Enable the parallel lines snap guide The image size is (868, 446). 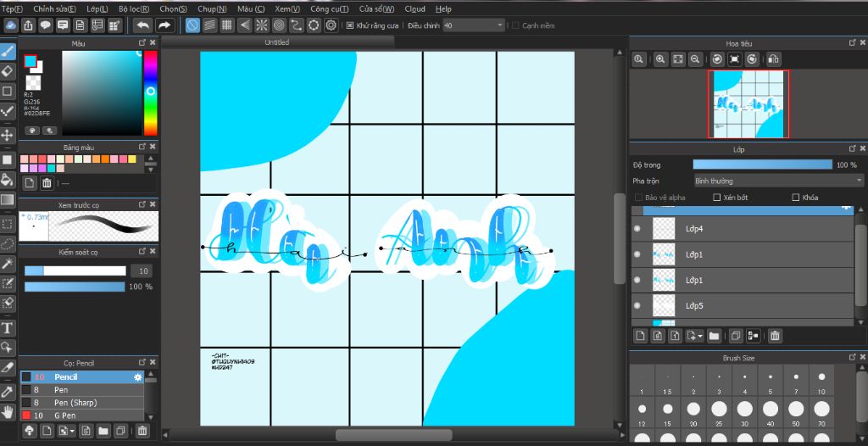coord(210,25)
